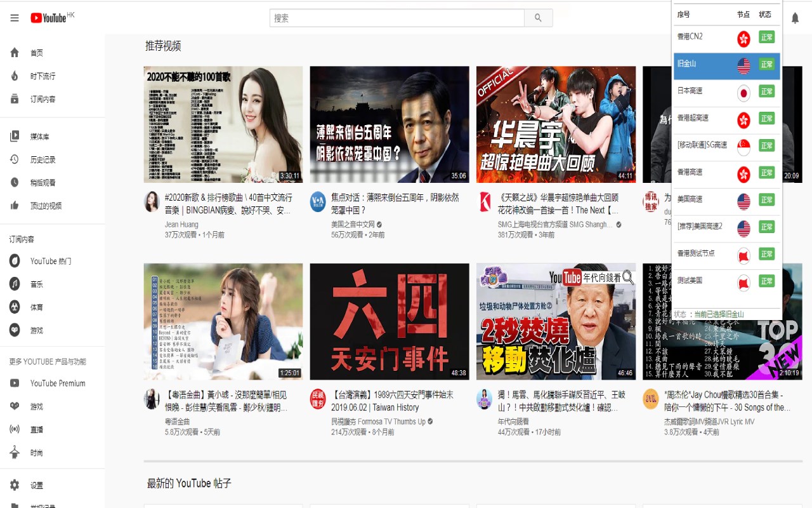Viewport: 812px width, 508px height.
Task: Select the 日本高速 Japan flag
Action: click(x=743, y=93)
